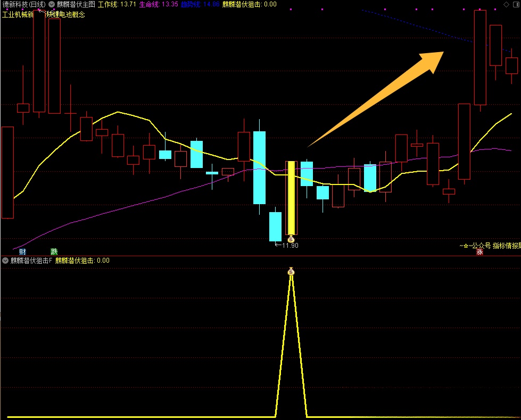Click the money bag icon under yellow candle

(x=291, y=239)
